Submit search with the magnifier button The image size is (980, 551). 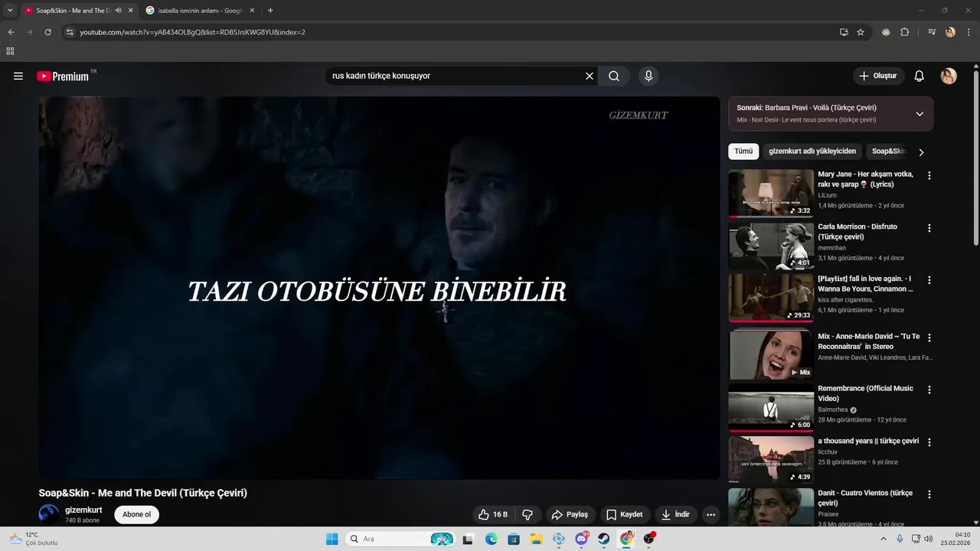(614, 76)
